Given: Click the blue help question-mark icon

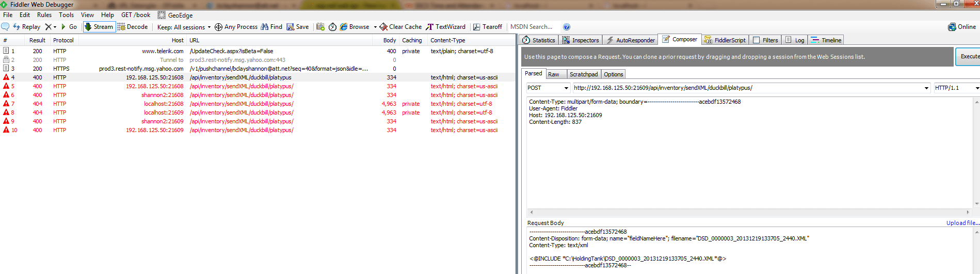Looking at the screenshot, I should coord(567,27).
